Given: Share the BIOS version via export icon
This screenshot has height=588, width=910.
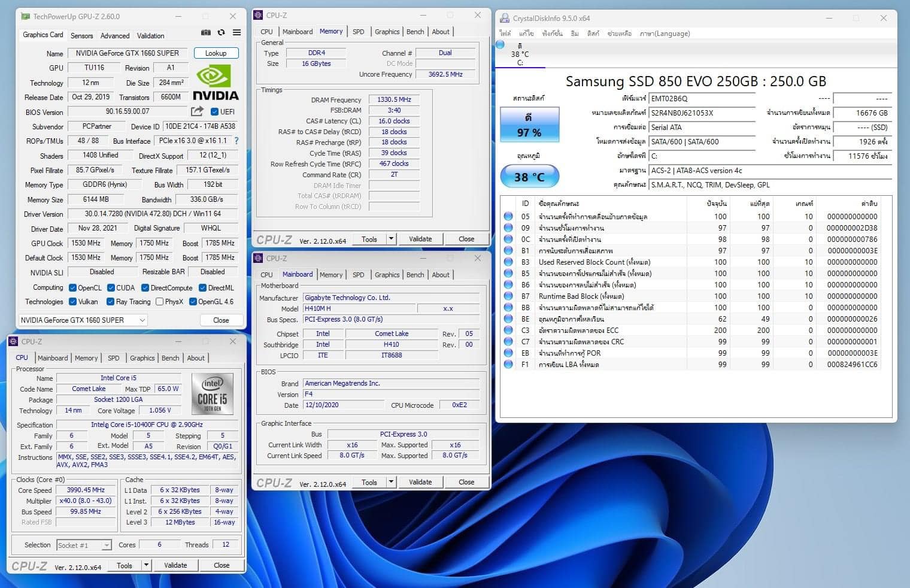Looking at the screenshot, I should (197, 111).
